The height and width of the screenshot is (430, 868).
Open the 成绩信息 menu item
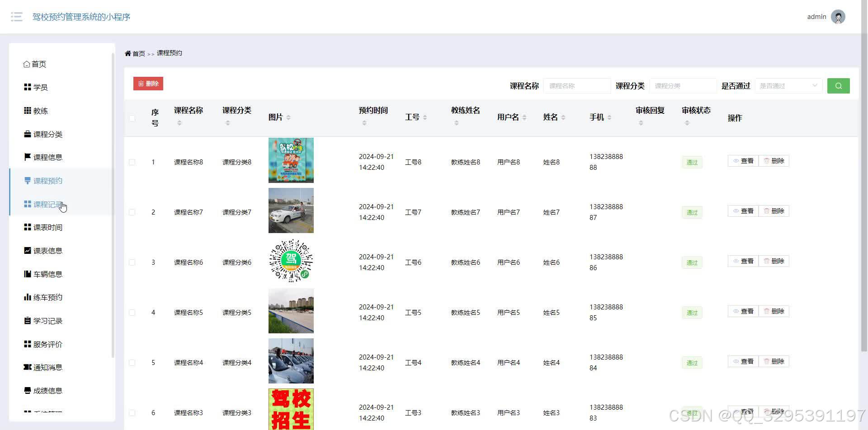(x=47, y=390)
